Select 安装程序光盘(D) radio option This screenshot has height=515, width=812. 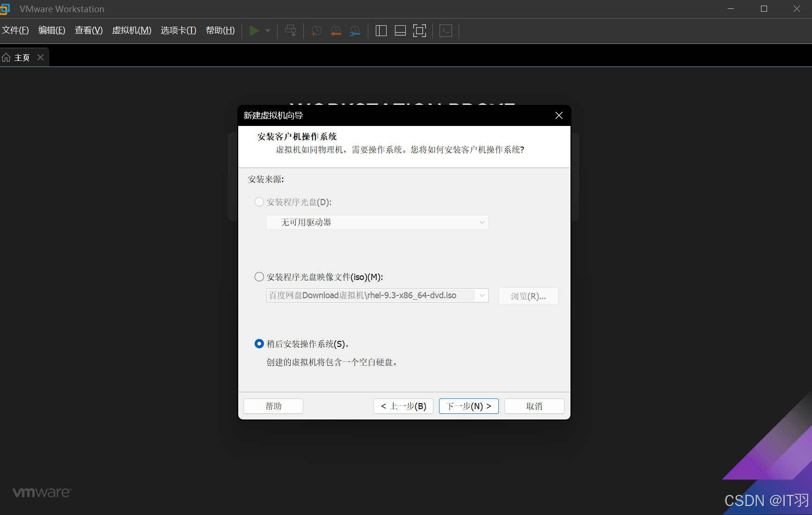click(x=259, y=202)
